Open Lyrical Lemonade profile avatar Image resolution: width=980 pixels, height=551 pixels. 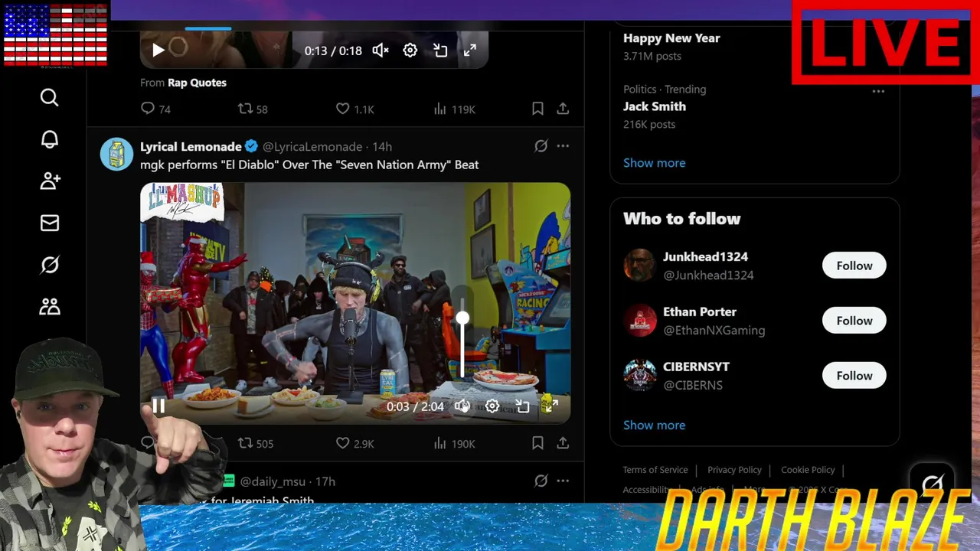tap(116, 154)
